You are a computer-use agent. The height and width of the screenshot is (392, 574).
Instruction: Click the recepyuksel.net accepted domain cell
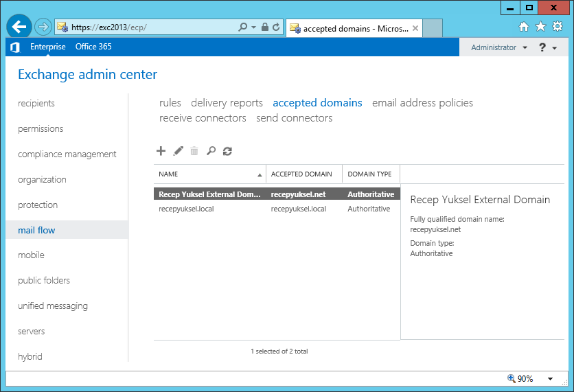click(298, 194)
